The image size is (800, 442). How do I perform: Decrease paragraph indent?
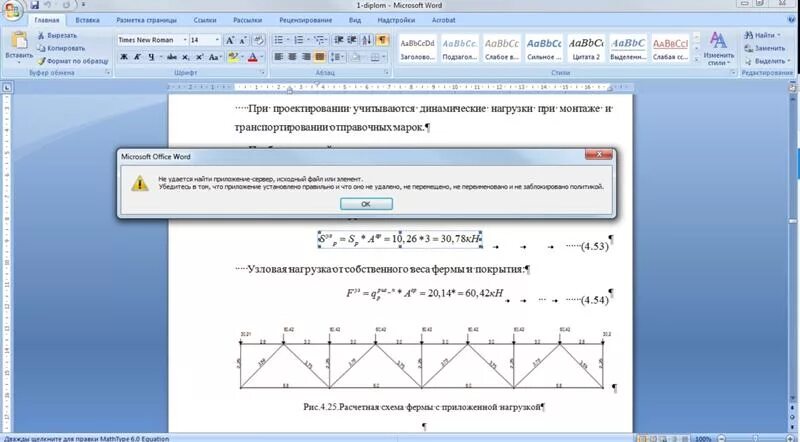(x=339, y=40)
